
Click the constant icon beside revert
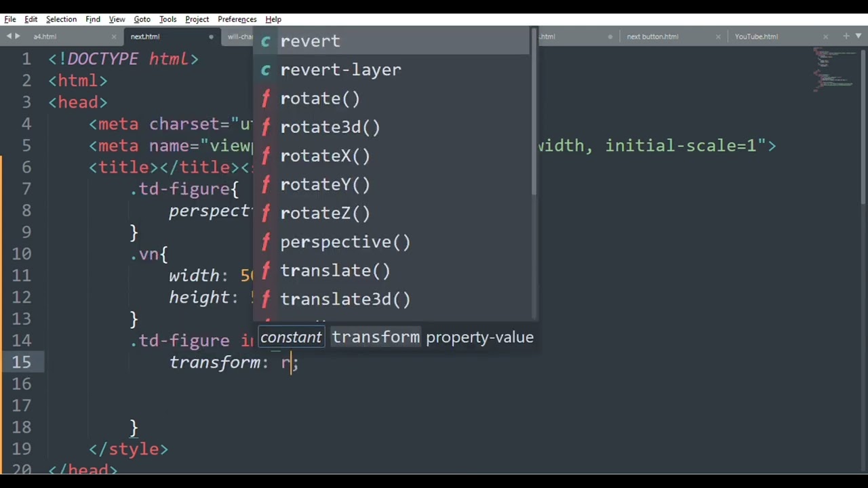click(266, 41)
